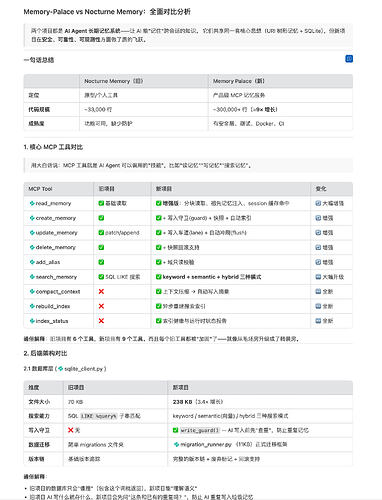Image resolution: width=382 pixels, height=500 pixels.
Task: Click the green check in create_memory's old-project cell
Action: click(x=101, y=218)
